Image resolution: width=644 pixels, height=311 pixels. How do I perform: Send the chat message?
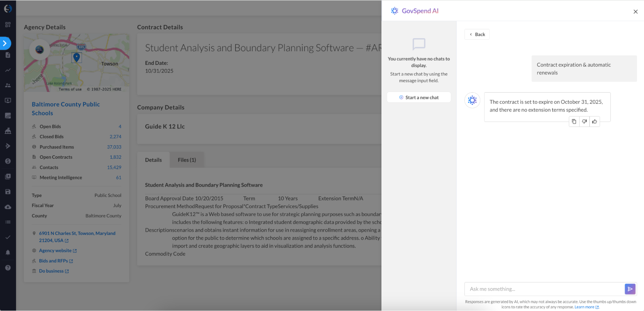coord(630,289)
